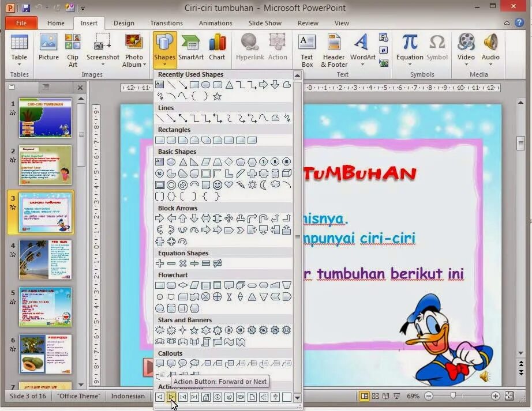Insert a Text Box
Image resolution: width=532 pixels, height=411 pixels.
[307, 51]
